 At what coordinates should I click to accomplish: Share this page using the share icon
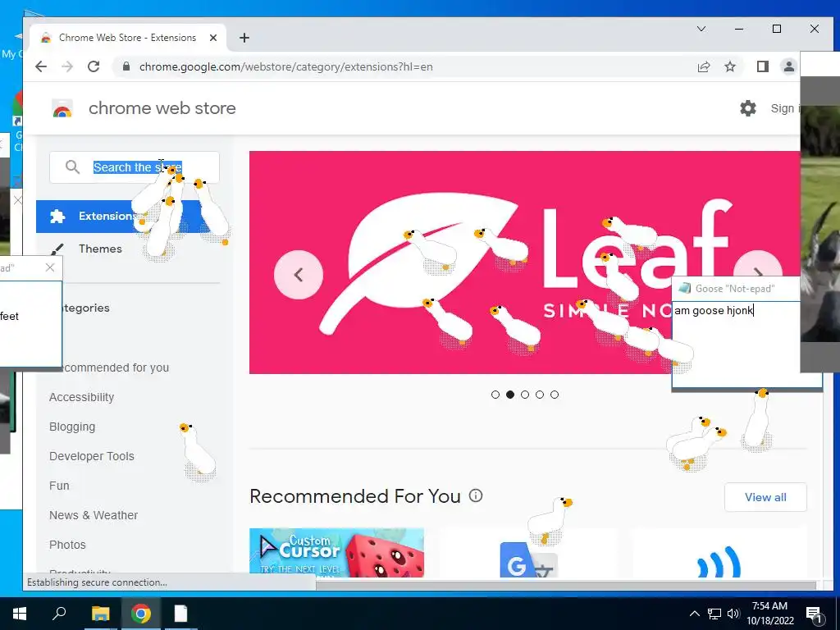[x=703, y=66]
